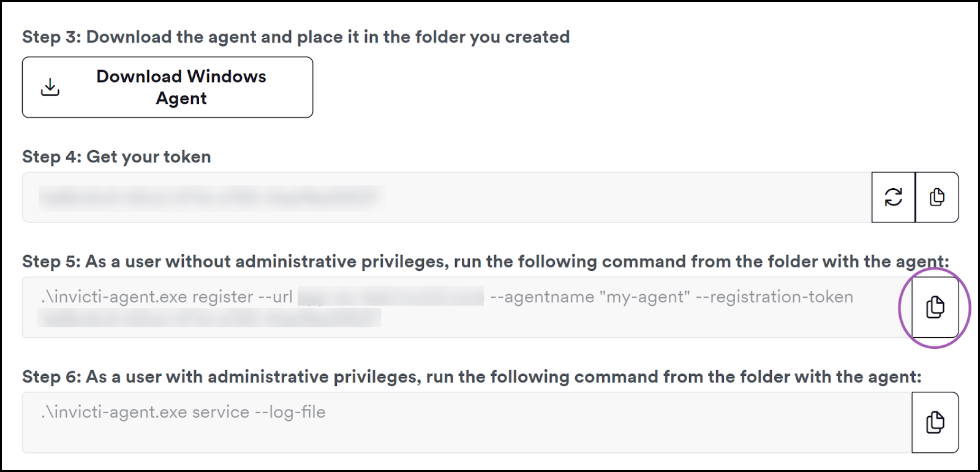980x472 pixels.
Task: Click the download arrow icon in the button
Action: [50, 87]
